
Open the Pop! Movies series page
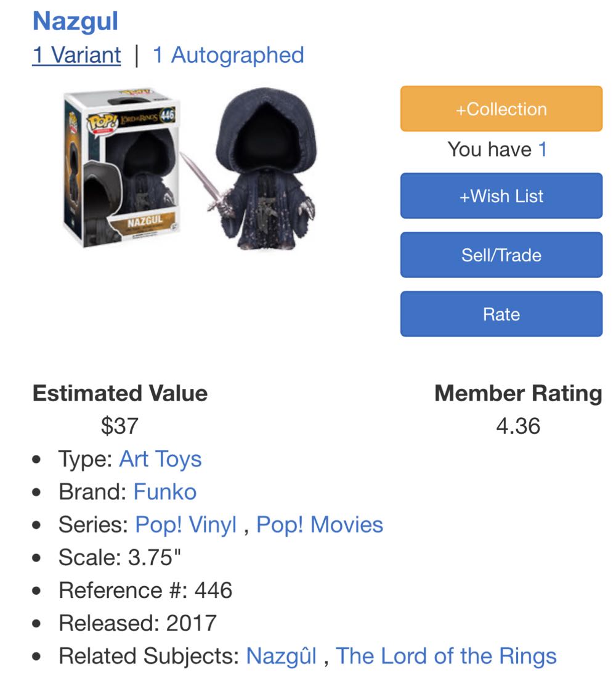(319, 525)
